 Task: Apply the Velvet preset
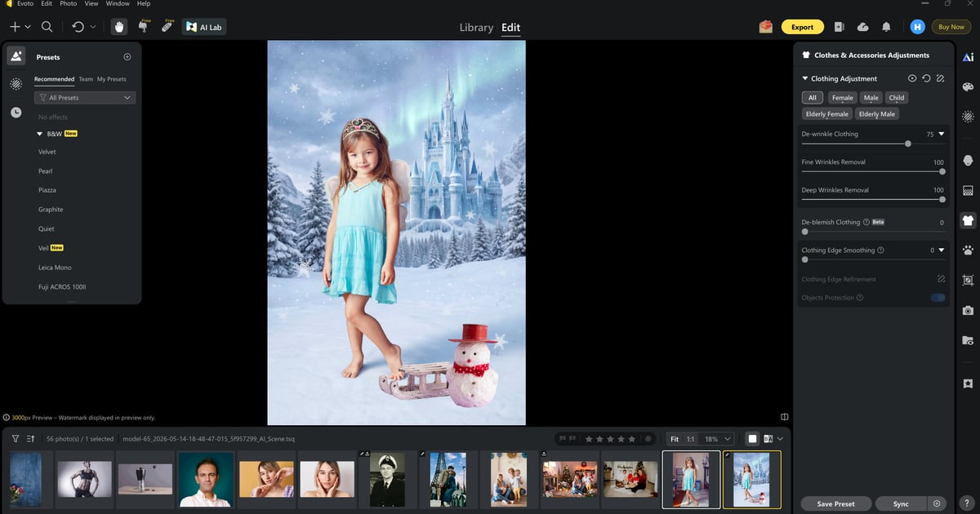(47, 152)
